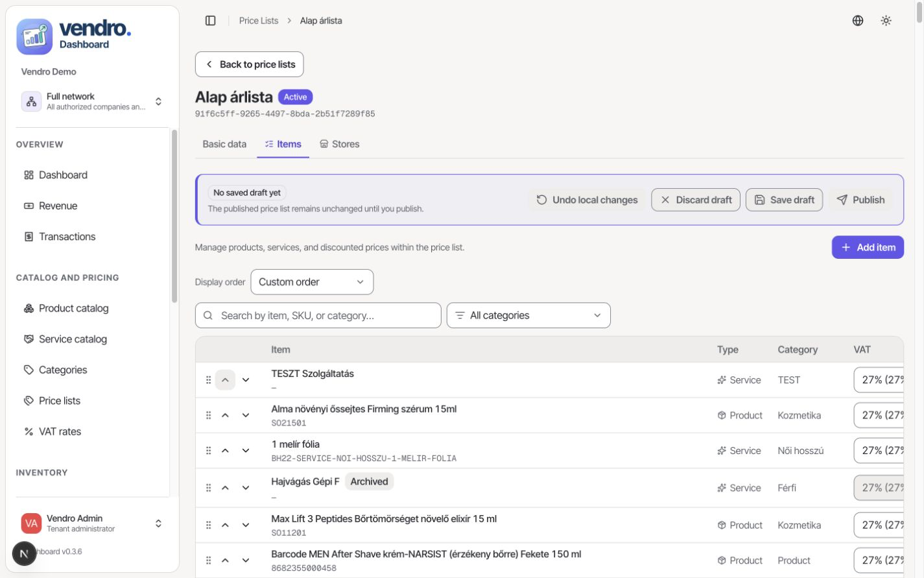Click the Save draft button
Image resolution: width=924 pixels, height=578 pixels.
pyautogui.click(x=784, y=200)
